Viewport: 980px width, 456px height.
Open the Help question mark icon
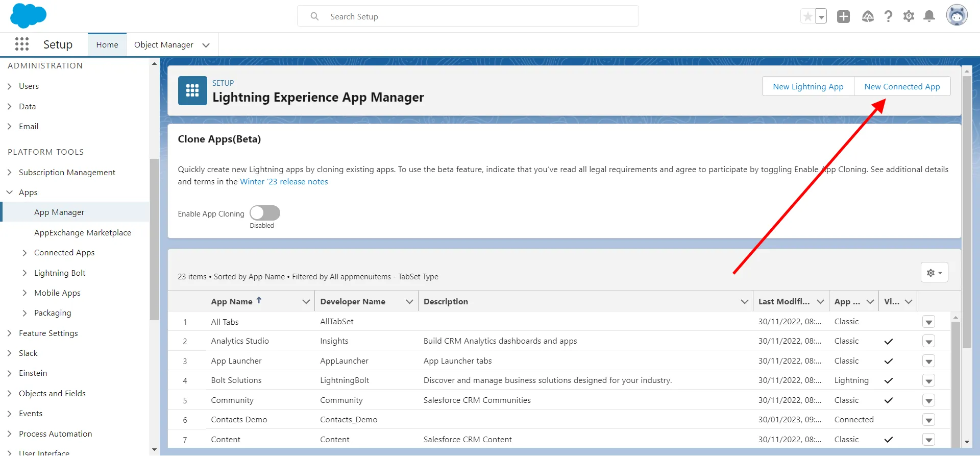888,16
